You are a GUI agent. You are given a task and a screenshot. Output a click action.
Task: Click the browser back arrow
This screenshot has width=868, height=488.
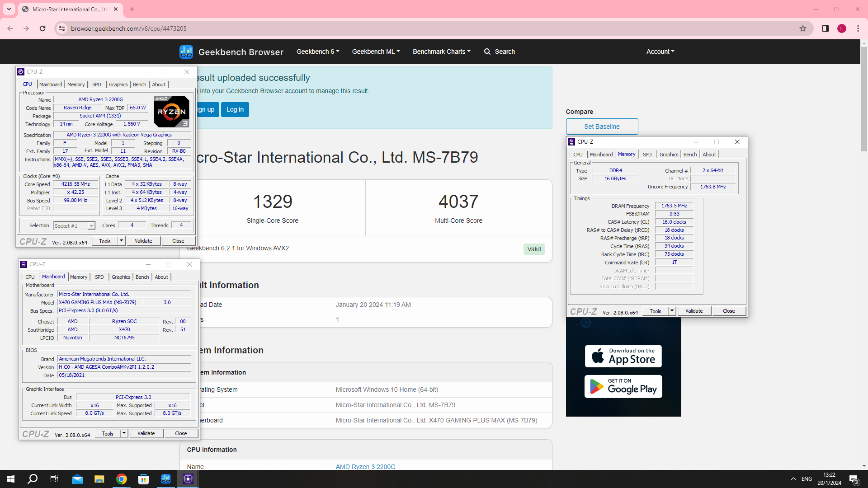[10, 28]
